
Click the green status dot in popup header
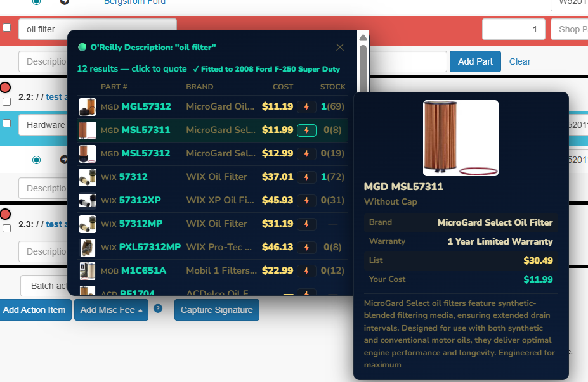82,47
